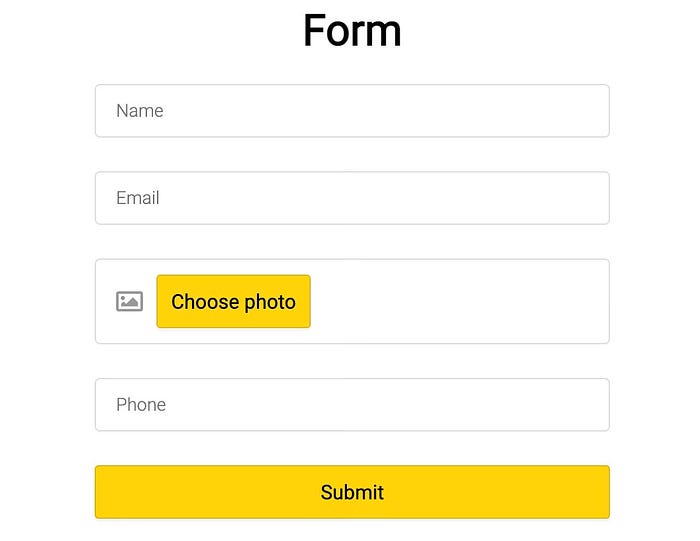Submit the form with the yellow button
The width and height of the screenshot is (700, 541).
352,492
